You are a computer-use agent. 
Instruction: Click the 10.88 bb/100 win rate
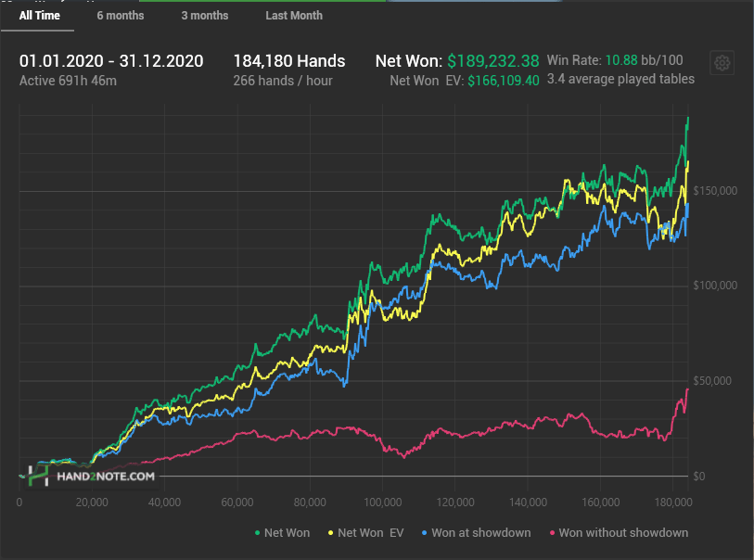(x=644, y=60)
